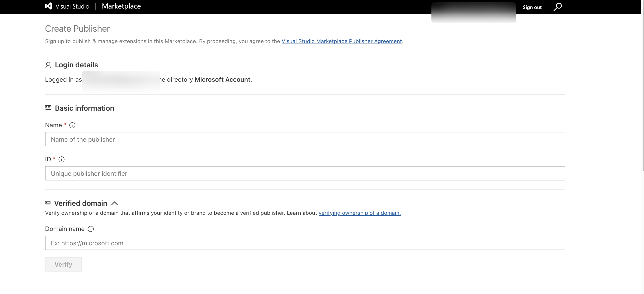The height and width of the screenshot is (294, 644).
Task: Sign out of the account
Action: tap(532, 7)
